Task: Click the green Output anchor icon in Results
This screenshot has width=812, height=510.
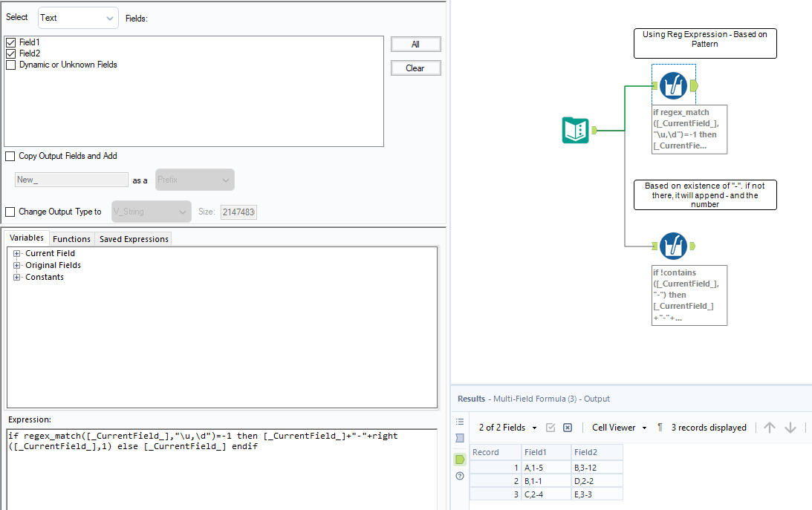Action: coord(459,459)
